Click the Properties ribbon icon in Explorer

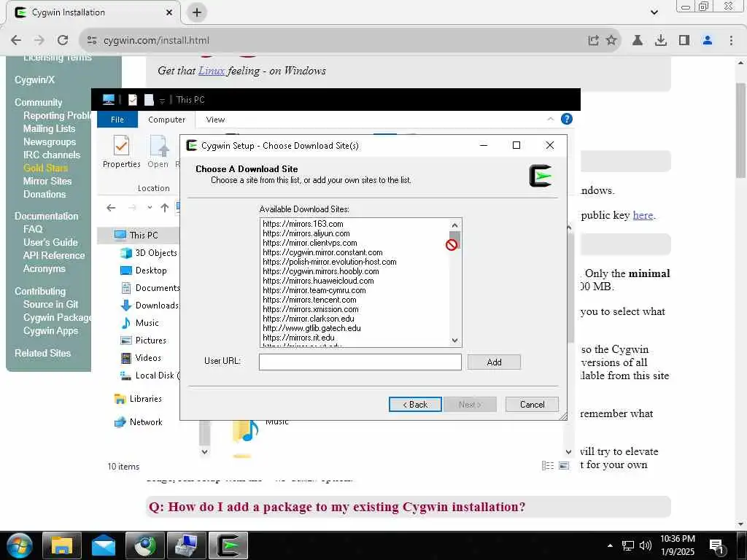pyautogui.click(x=122, y=152)
